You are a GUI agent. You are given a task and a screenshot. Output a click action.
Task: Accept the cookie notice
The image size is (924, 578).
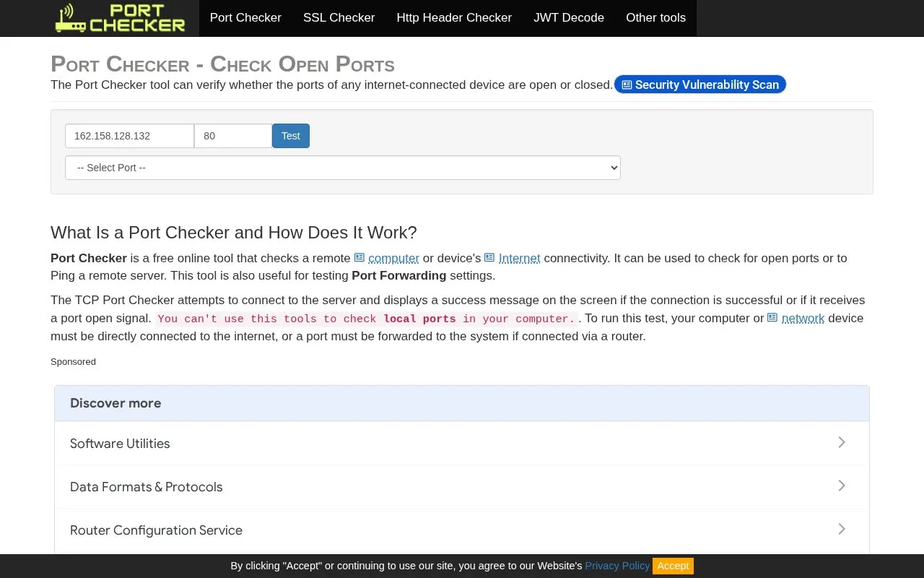point(674,566)
